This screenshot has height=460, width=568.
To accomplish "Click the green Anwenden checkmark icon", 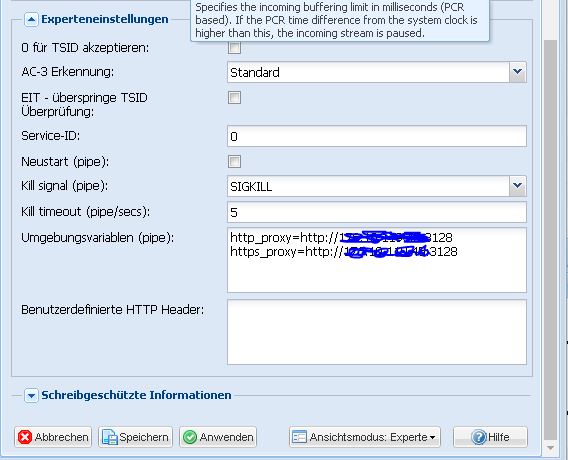I will coord(190,437).
